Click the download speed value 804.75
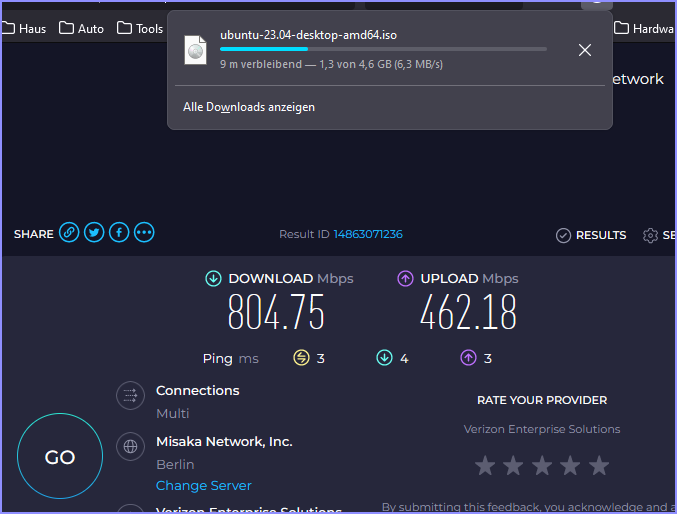Screen dimensions: 677x514 (276, 312)
